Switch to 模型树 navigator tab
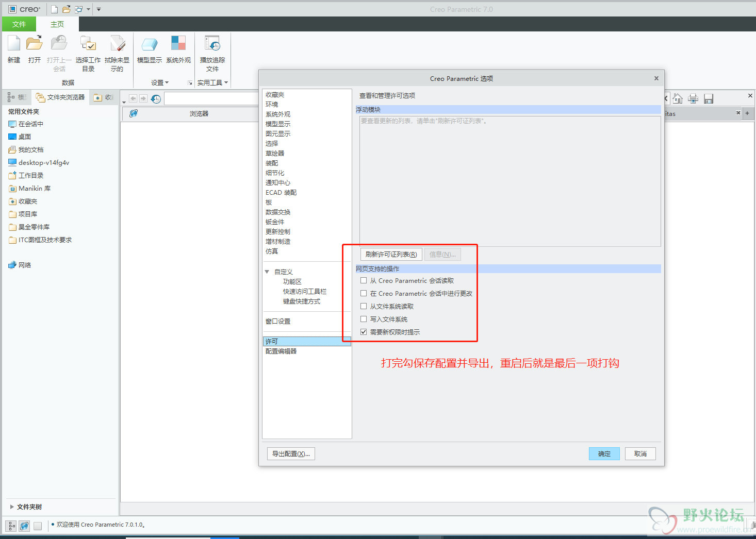The image size is (756, 539). [17, 97]
